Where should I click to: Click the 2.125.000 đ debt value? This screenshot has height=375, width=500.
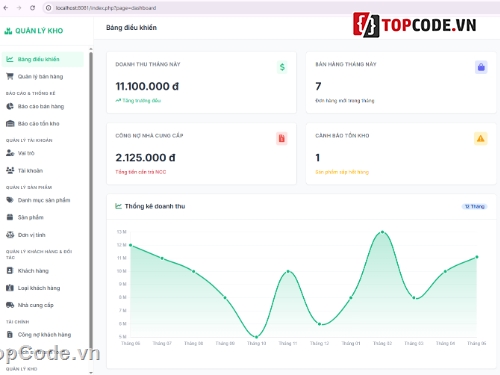pos(145,158)
